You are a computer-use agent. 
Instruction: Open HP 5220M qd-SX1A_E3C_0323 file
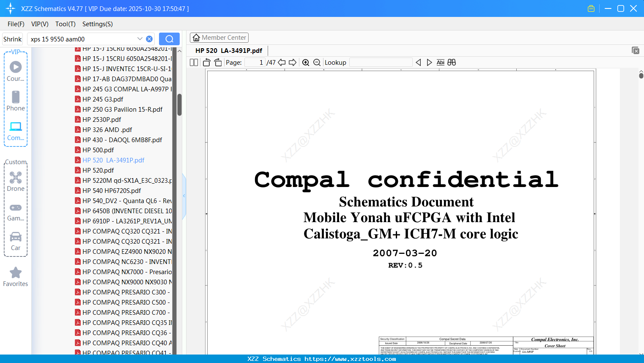coord(123,180)
